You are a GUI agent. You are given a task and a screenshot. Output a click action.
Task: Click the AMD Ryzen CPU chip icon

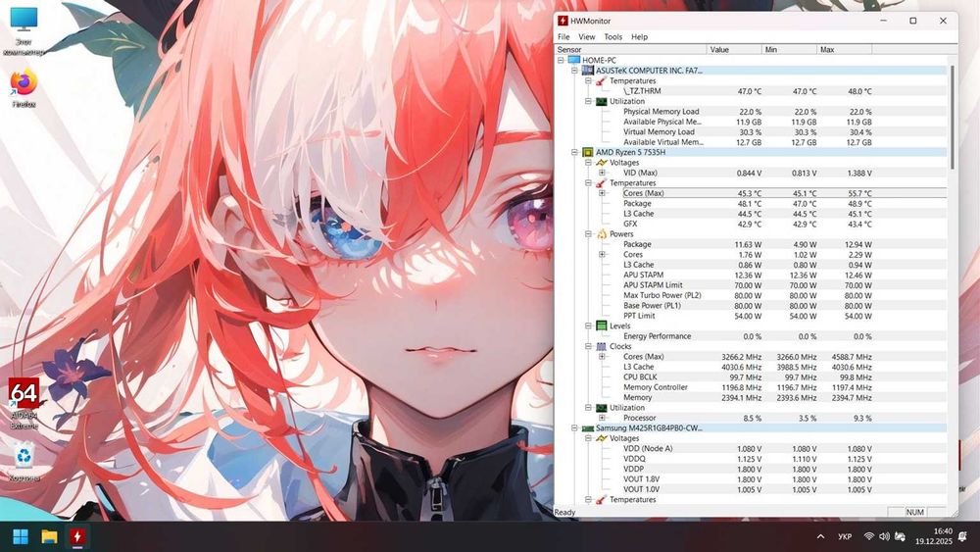pyautogui.click(x=587, y=152)
